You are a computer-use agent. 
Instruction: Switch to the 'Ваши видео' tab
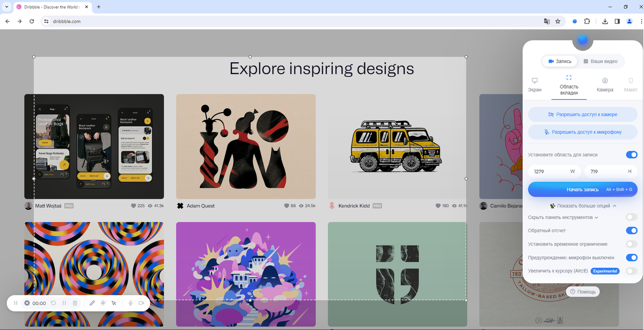(x=601, y=61)
